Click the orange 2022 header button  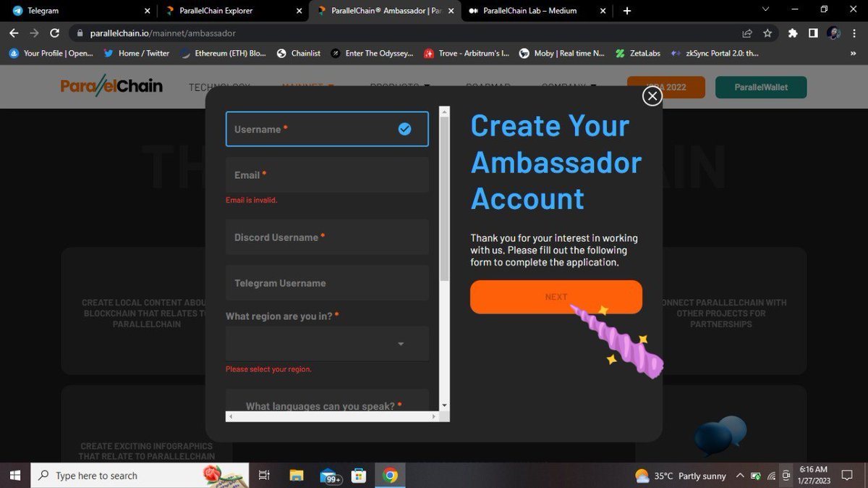click(666, 87)
